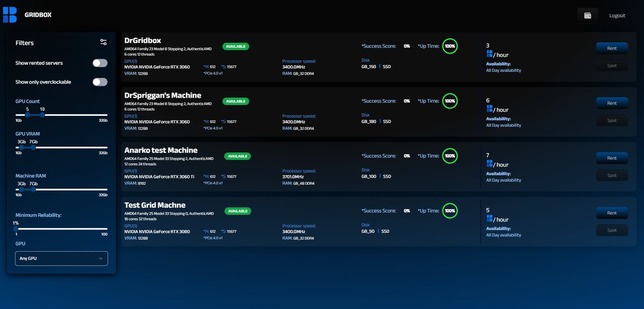Click GPU Count slider handle at 5
The image size is (644, 309).
(27, 115)
